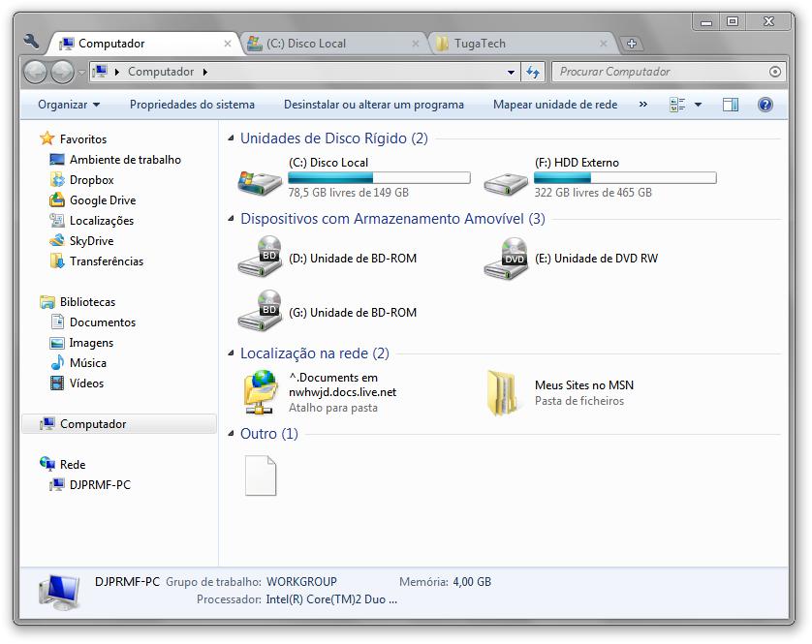The image size is (812, 644).
Task: Select Computador in the navigation pane
Action: (x=119, y=424)
